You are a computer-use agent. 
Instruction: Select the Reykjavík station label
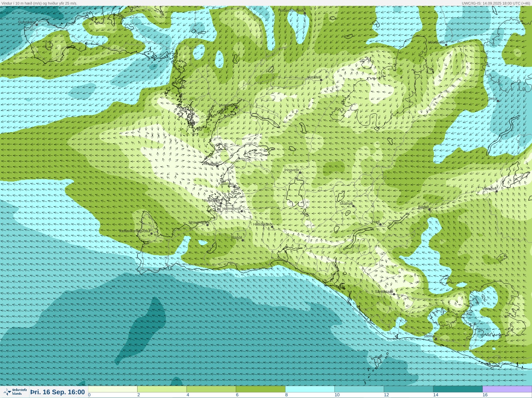(x=212, y=201)
